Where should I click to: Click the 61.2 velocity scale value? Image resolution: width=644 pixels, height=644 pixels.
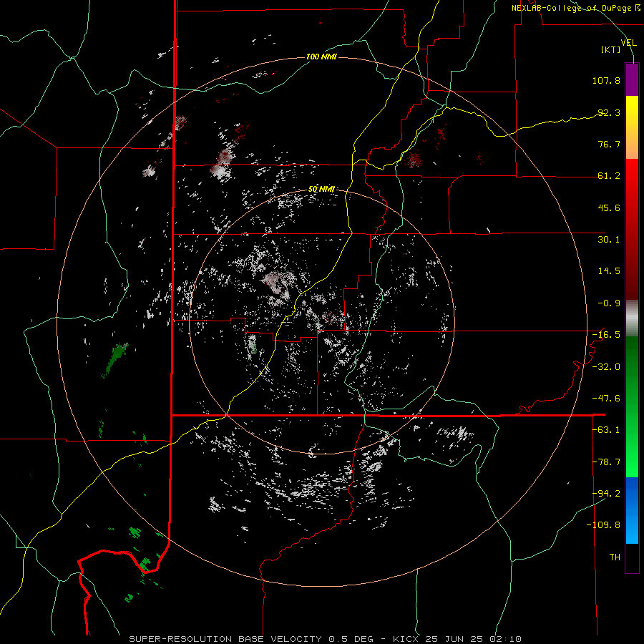tap(609, 176)
